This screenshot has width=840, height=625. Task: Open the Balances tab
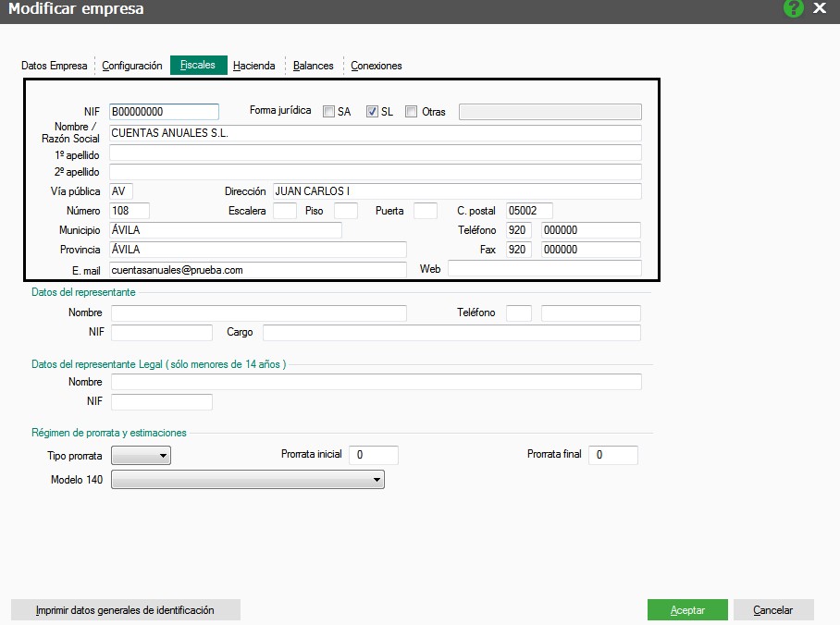(313, 66)
